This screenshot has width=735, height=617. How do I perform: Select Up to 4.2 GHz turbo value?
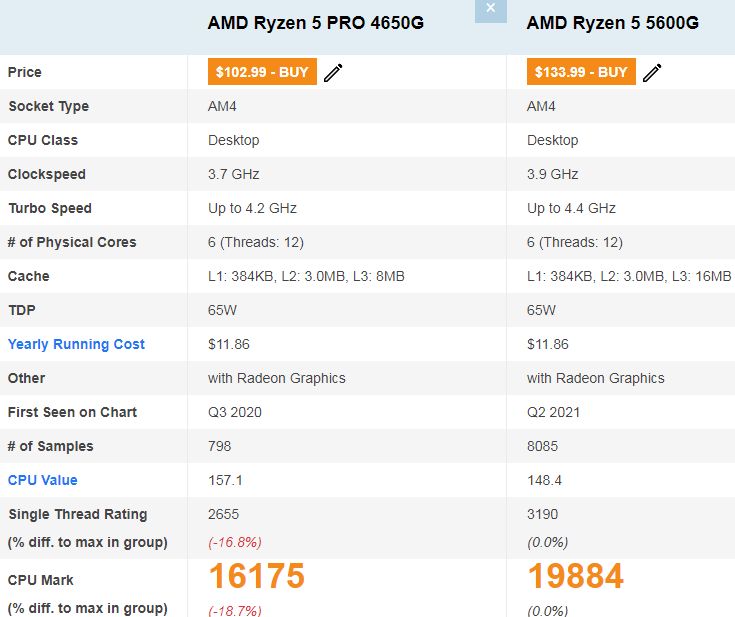pos(252,208)
